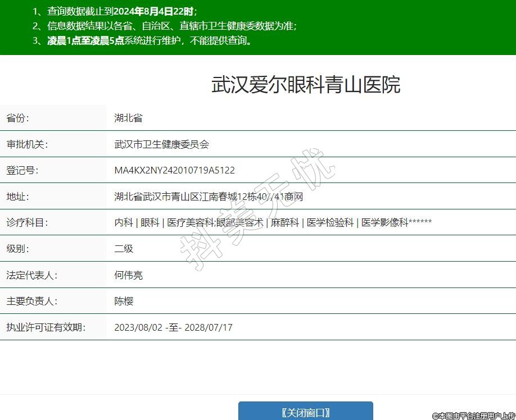Select the 湖北省 province value

click(128, 118)
